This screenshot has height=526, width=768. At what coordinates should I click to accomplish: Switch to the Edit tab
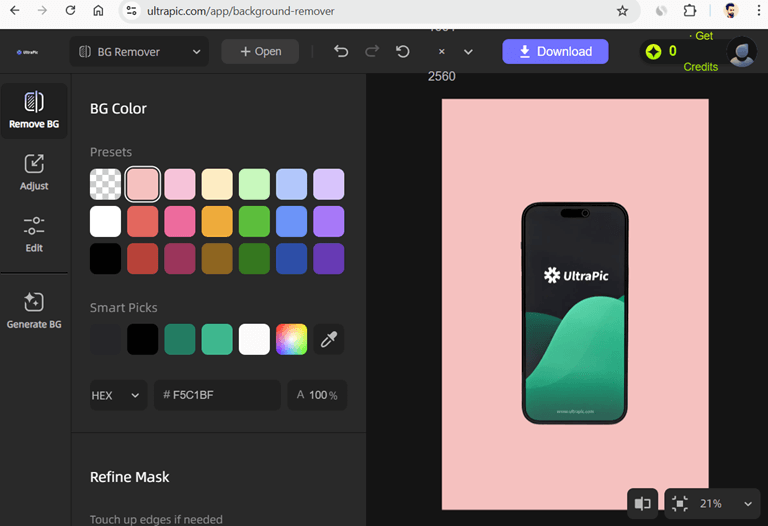(x=34, y=234)
